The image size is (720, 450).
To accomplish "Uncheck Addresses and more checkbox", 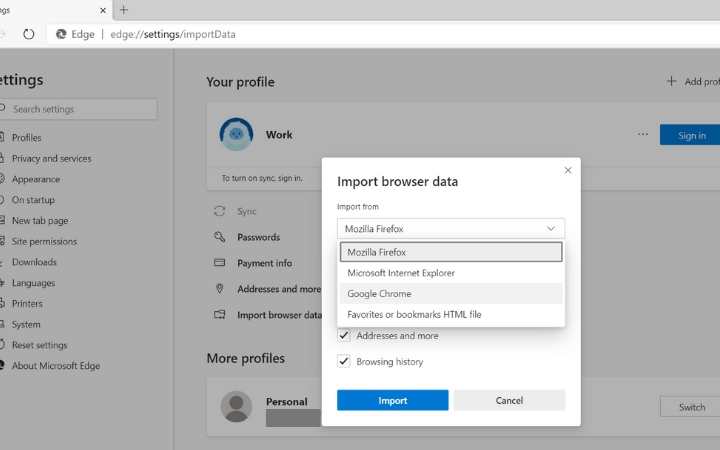I will [344, 336].
